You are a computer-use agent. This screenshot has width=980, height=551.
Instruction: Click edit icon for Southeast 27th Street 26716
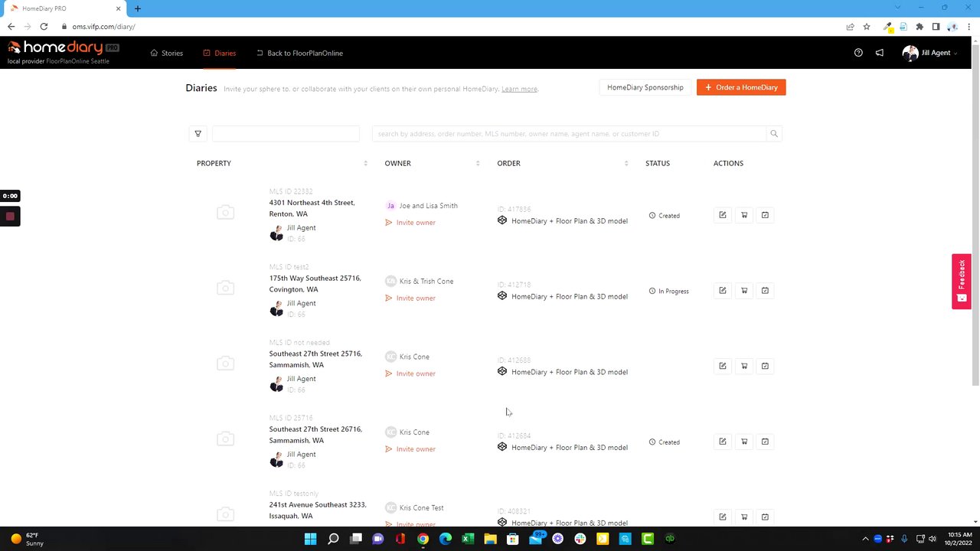coord(722,442)
